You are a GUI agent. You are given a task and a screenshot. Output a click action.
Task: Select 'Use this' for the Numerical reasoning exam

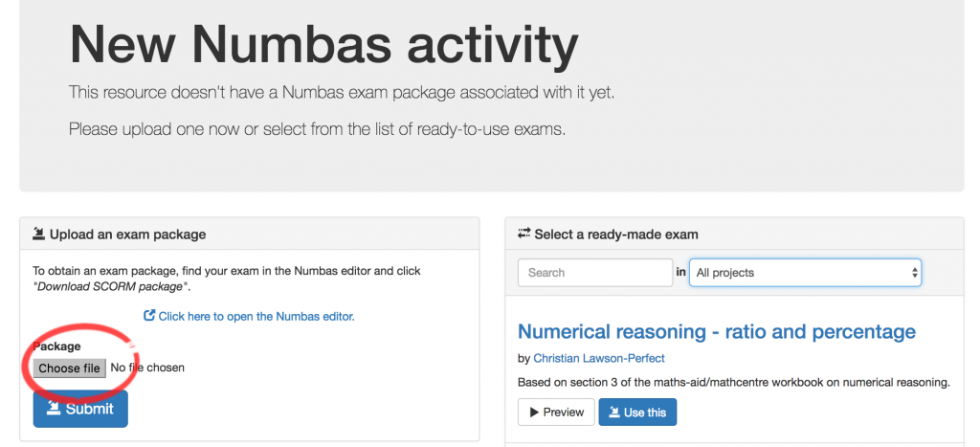[x=637, y=413]
